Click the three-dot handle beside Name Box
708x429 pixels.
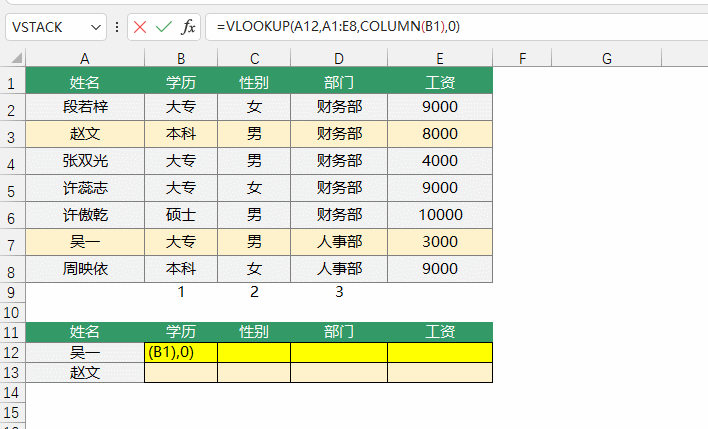pyautogui.click(x=117, y=27)
